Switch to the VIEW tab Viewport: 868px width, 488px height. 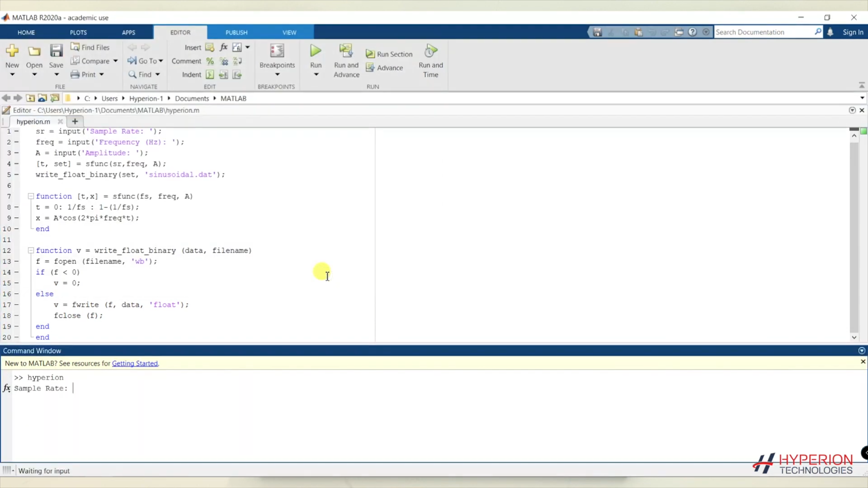pos(289,33)
